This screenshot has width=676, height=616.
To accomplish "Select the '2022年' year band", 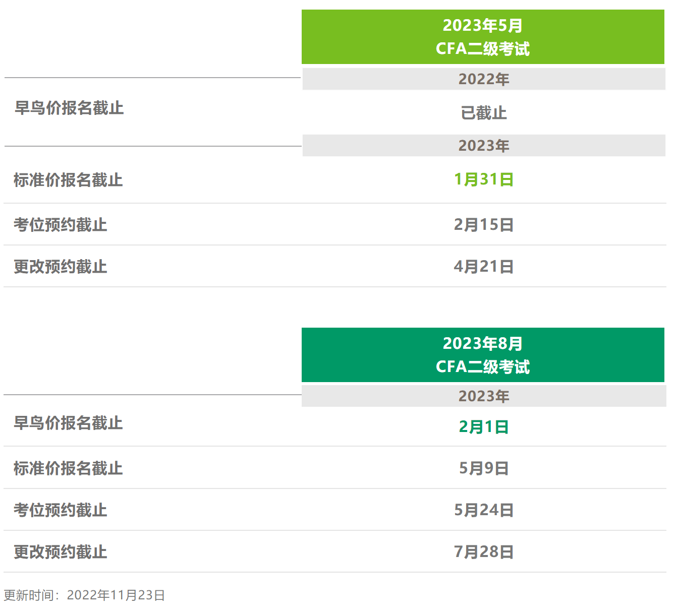I will [x=484, y=79].
